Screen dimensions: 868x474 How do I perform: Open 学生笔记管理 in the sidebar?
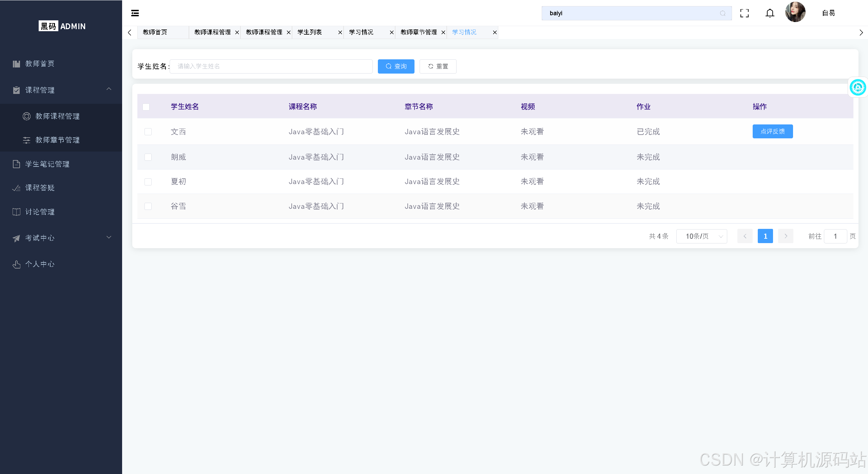pos(47,164)
